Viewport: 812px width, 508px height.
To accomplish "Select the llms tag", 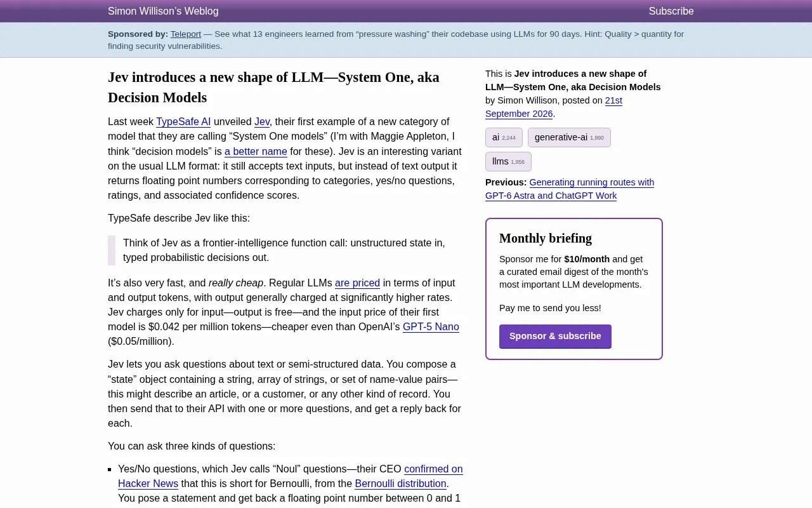I will pos(508,161).
